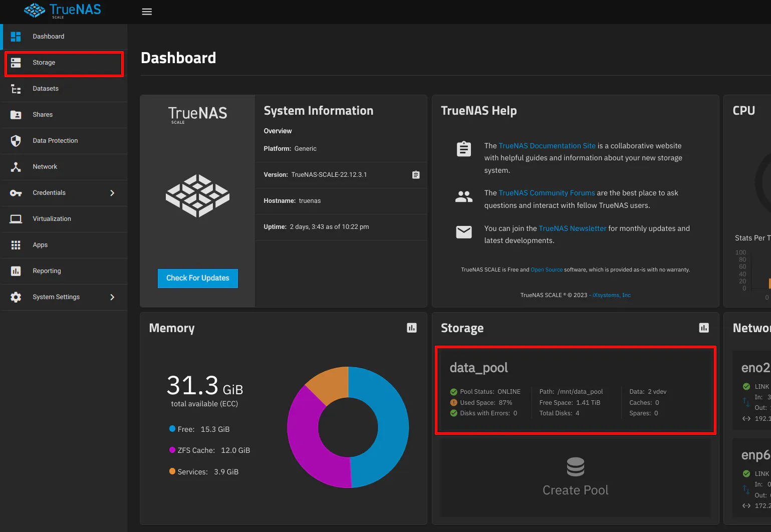Click the community people icon in Help

coord(464,196)
